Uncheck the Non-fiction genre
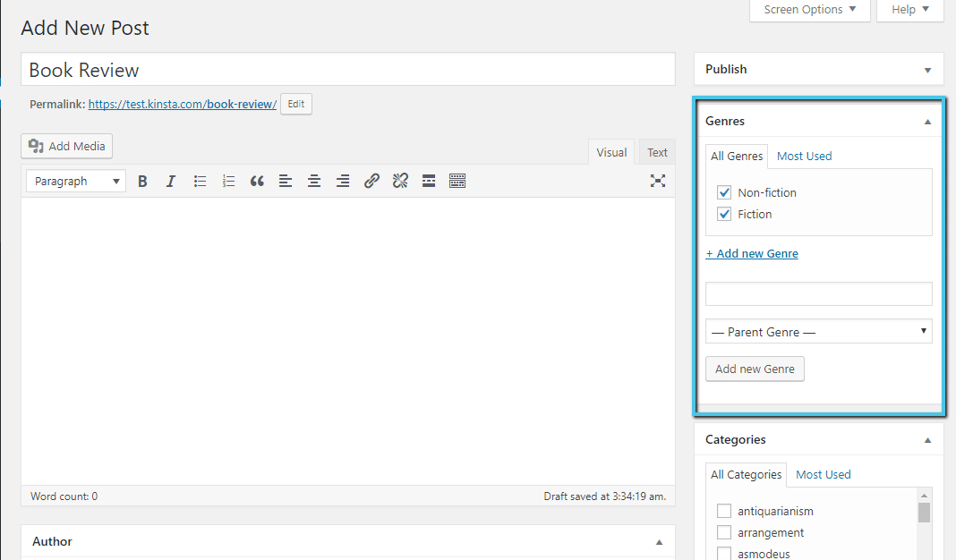This screenshot has width=956, height=560. pyautogui.click(x=723, y=191)
